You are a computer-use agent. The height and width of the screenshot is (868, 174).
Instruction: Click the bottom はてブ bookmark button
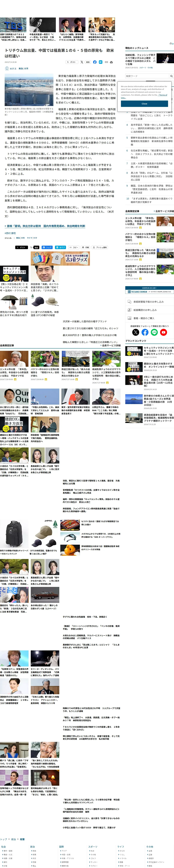click(x=61, y=247)
